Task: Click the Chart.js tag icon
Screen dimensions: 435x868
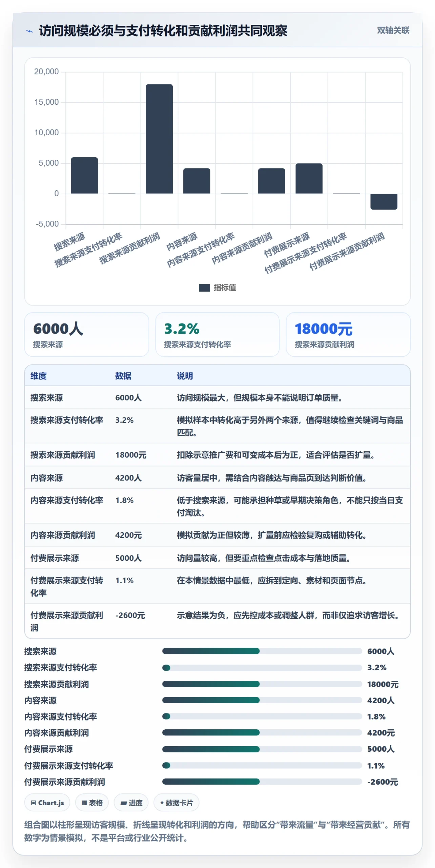Action: click(33, 803)
